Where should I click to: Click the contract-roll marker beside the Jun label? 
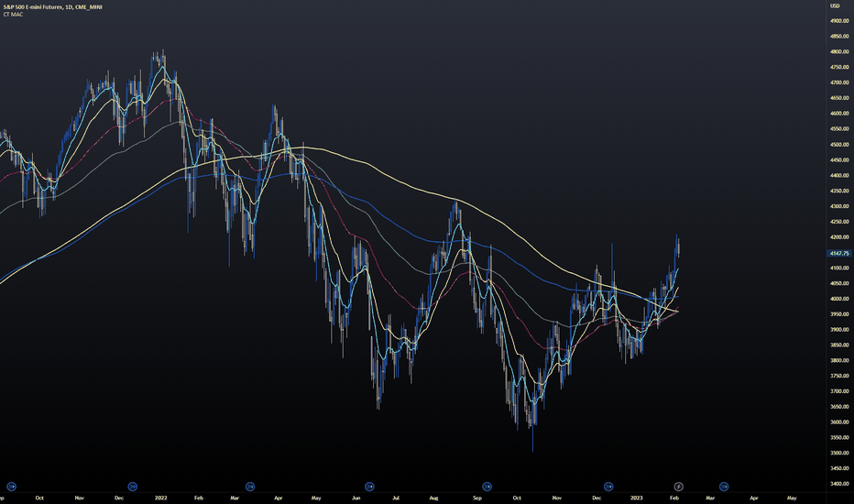tap(369, 487)
